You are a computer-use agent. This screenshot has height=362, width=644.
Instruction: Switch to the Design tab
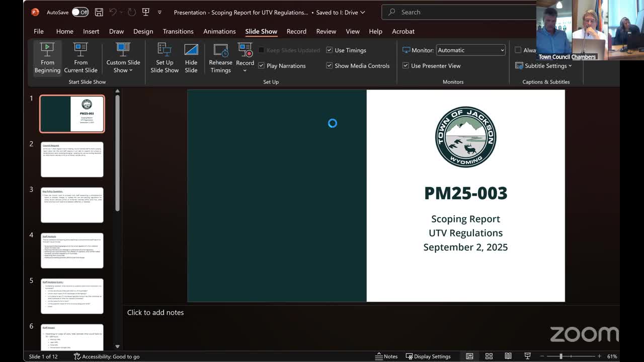tap(143, 31)
